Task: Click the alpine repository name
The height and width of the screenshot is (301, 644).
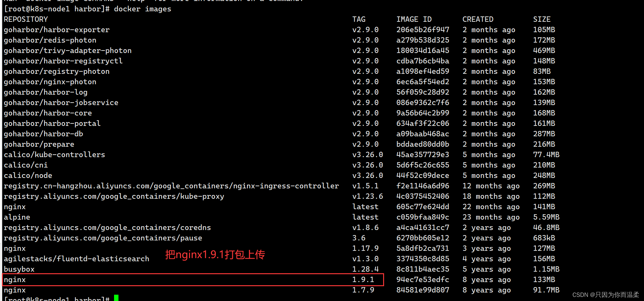Action: pos(17,217)
